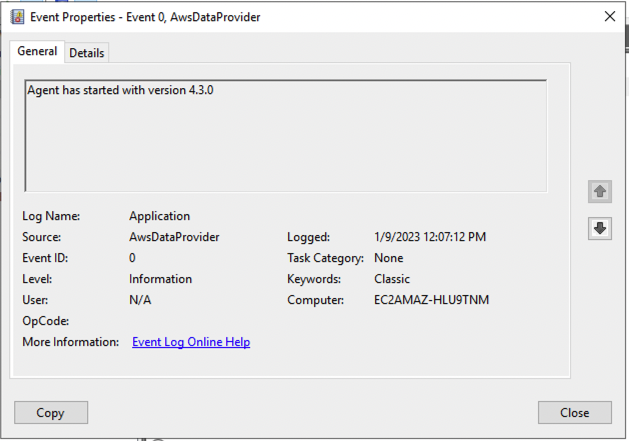629x441 pixels.
Task: Select the User value "N/A"
Action: [x=140, y=300]
